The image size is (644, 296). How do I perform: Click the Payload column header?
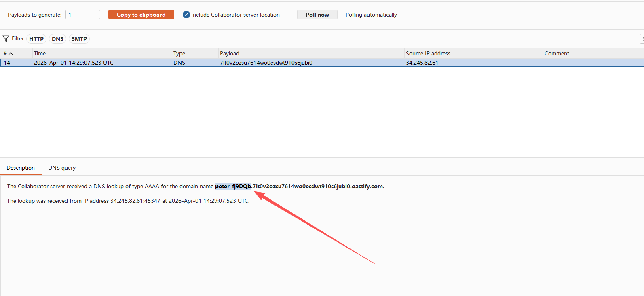pos(230,53)
